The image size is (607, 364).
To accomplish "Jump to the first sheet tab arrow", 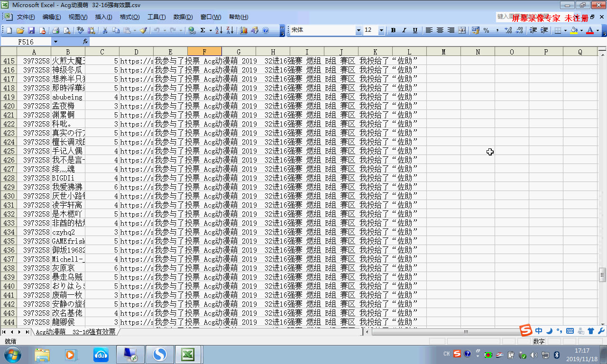I will [x=4, y=332].
